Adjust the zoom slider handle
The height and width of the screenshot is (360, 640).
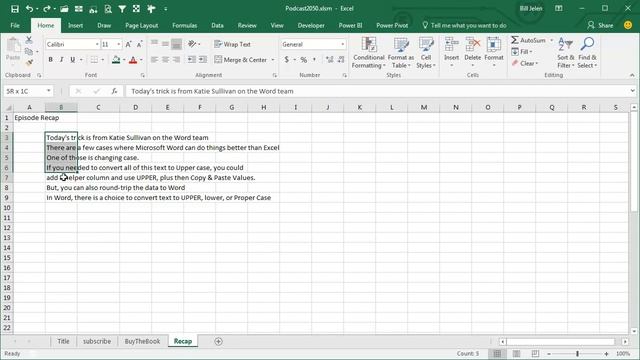(x=577, y=353)
